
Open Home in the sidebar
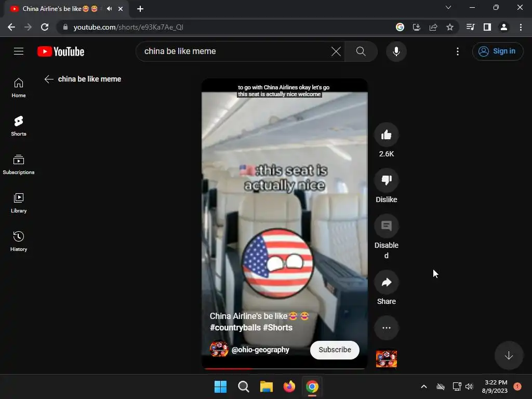[19, 88]
